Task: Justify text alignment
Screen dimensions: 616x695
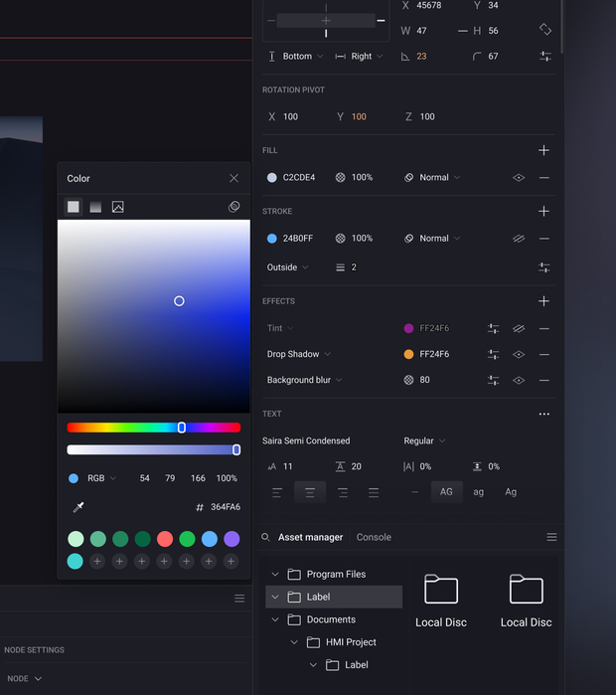Action: 374,492
